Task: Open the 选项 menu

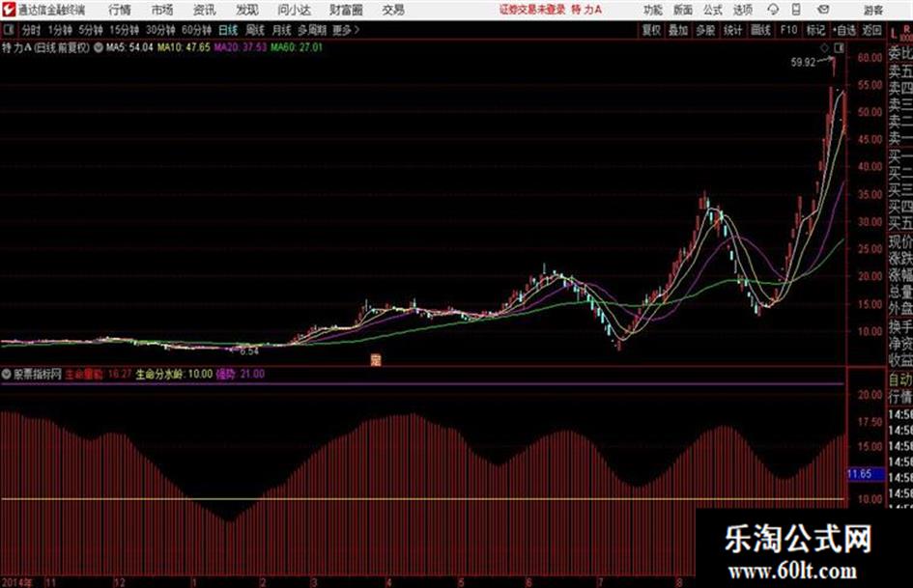Action: [x=743, y=10]
